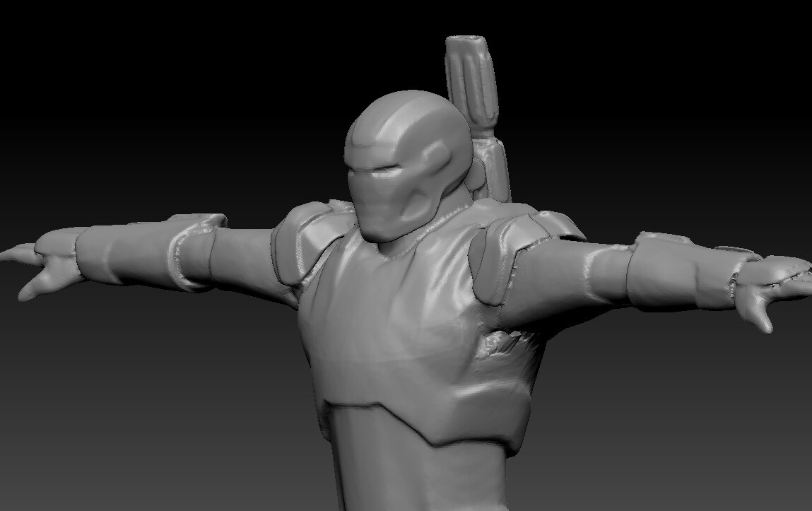Click the empty viewport background

[x=106, y=71]
